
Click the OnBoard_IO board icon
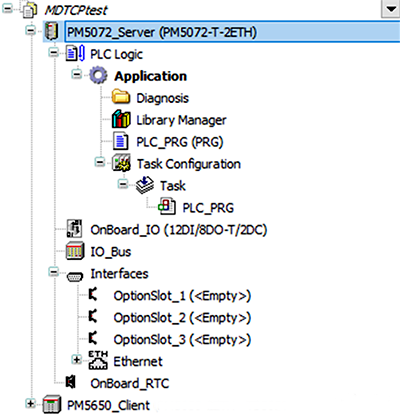pos(74,229)
